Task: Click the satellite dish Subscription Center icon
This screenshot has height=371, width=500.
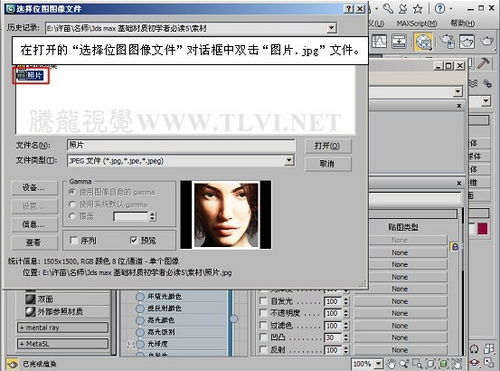Action: [403, 9]
